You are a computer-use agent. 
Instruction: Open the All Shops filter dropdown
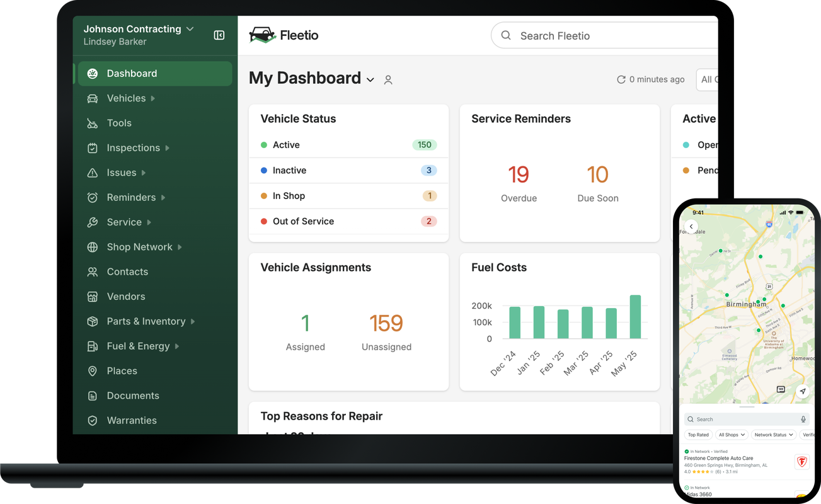coord(732,435)
